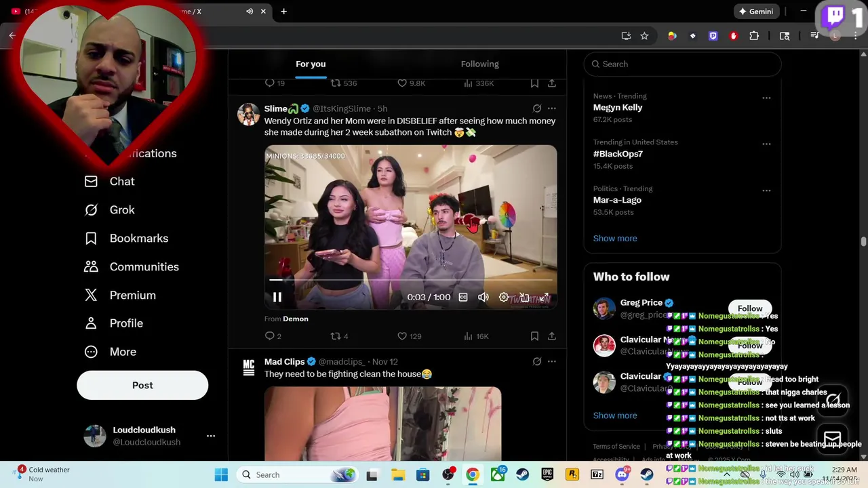Click install app icon in address bar
The height and width of the screenshot is (488, 868).
click(626, 36)
